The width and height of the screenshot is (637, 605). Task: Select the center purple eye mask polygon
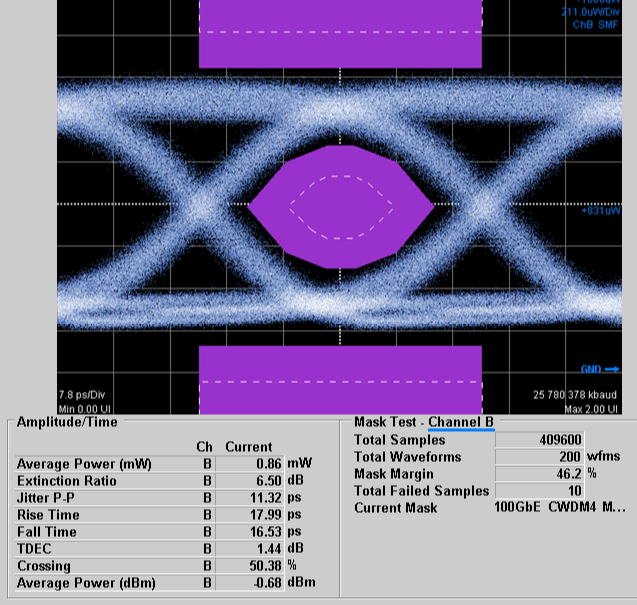341,206
